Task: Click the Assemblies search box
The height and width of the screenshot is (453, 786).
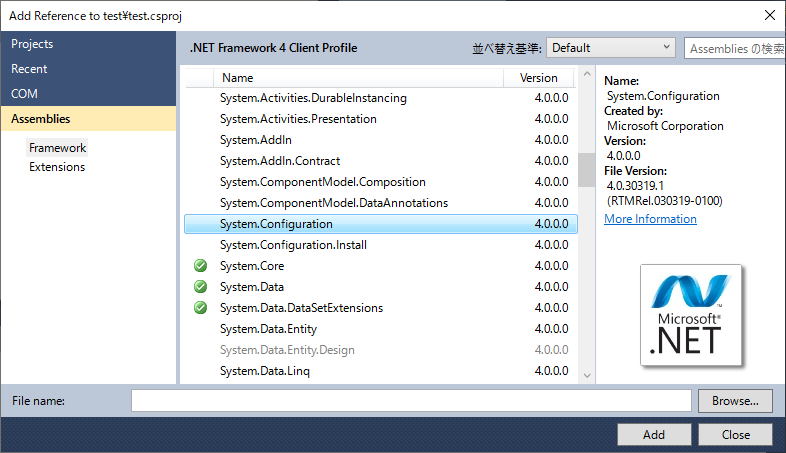Action: pos(735,48)
